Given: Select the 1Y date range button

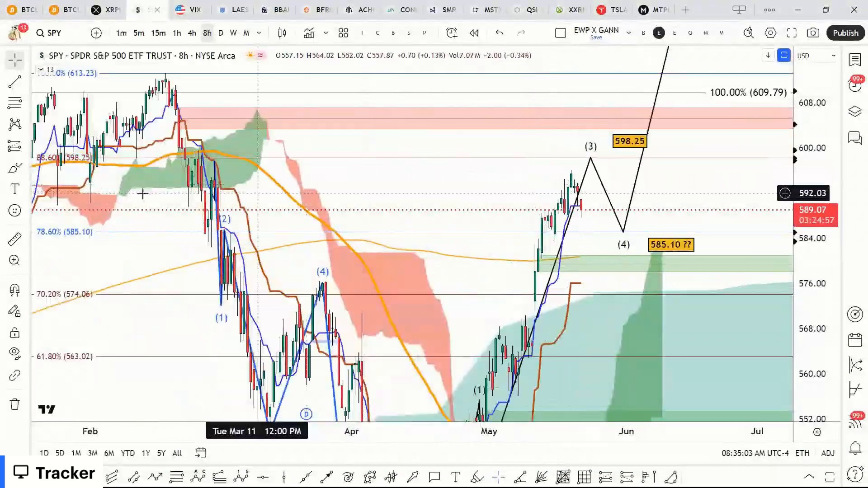Looking at the screenshot, I should pos(146,453).
